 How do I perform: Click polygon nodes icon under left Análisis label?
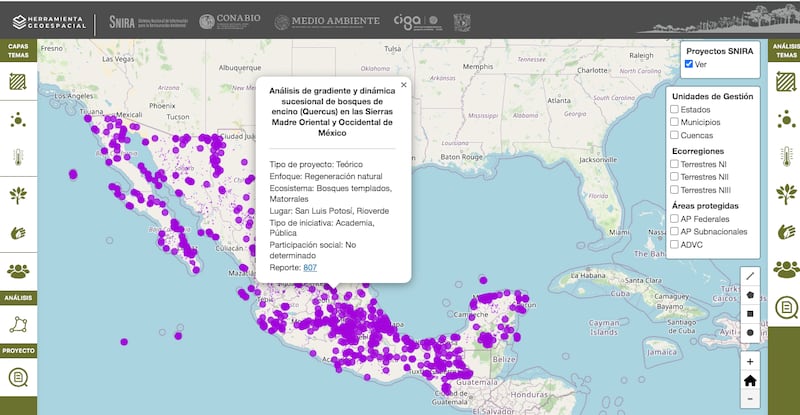point(18,324)
